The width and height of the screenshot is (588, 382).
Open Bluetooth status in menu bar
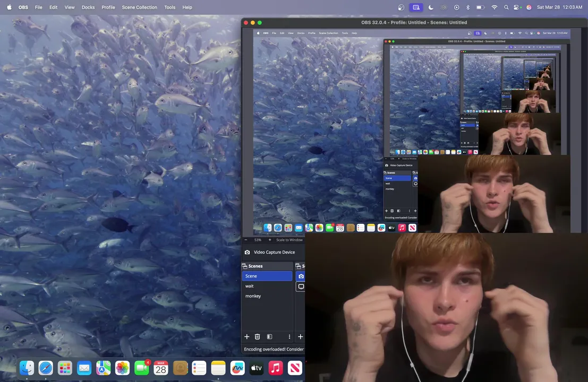coord(467,7)
